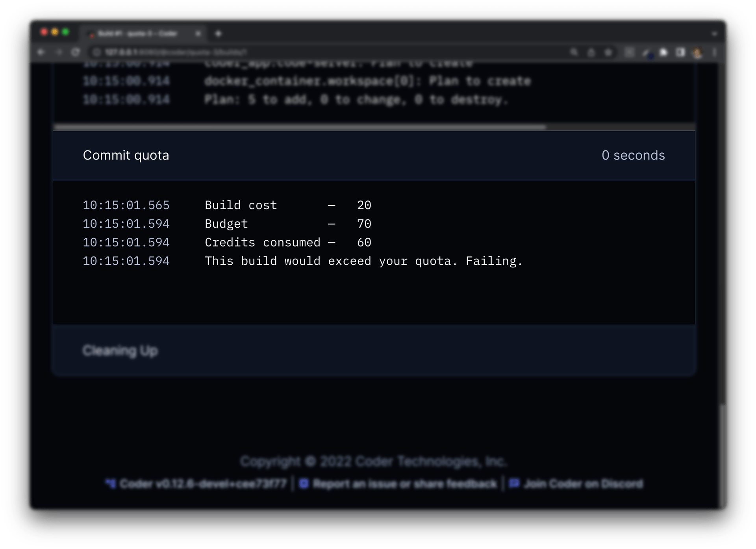
Task: Open the site info icon in address bar
Action: 97,52
